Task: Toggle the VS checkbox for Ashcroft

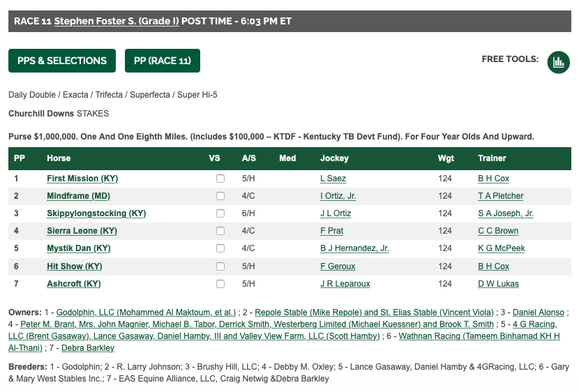Action: tap(220, 284)
